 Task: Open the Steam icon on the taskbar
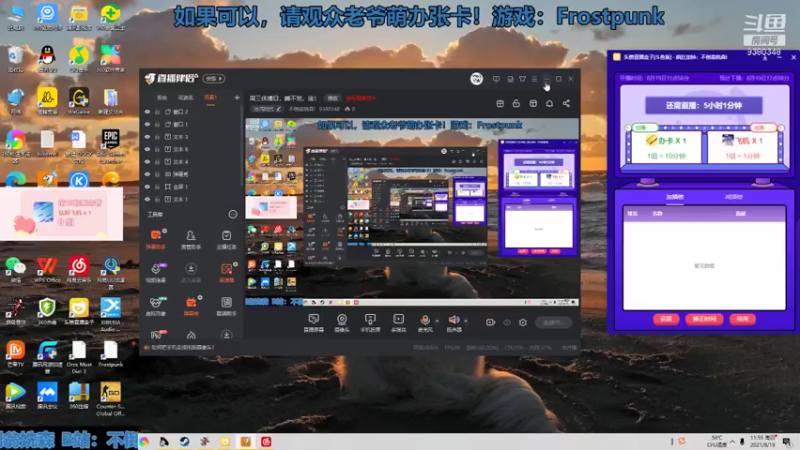184,442
